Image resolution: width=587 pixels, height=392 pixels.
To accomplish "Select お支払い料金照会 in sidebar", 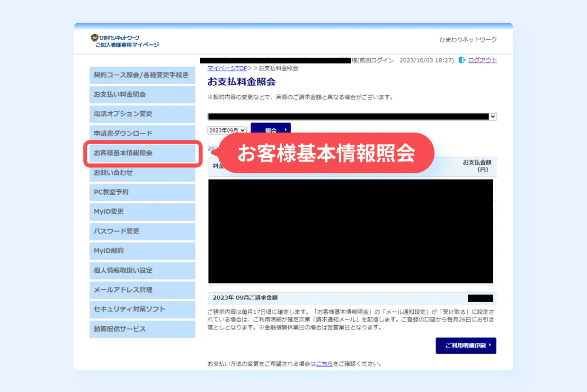I will point(142,94).
